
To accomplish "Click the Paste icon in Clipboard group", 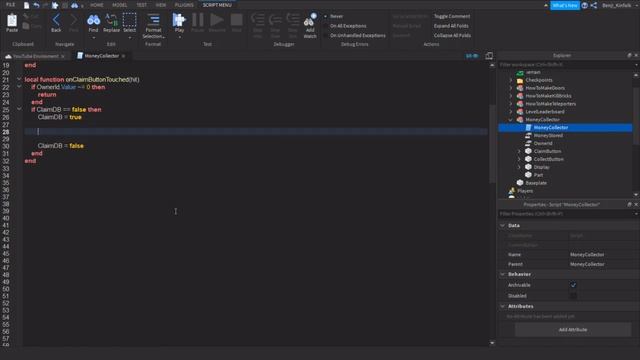I will click(12, 20).
